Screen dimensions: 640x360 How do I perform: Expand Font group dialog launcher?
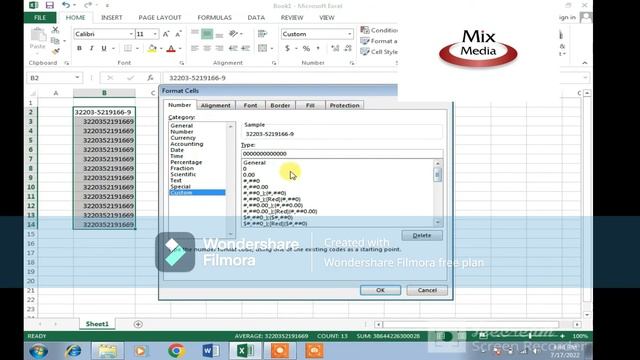point(182,63)
